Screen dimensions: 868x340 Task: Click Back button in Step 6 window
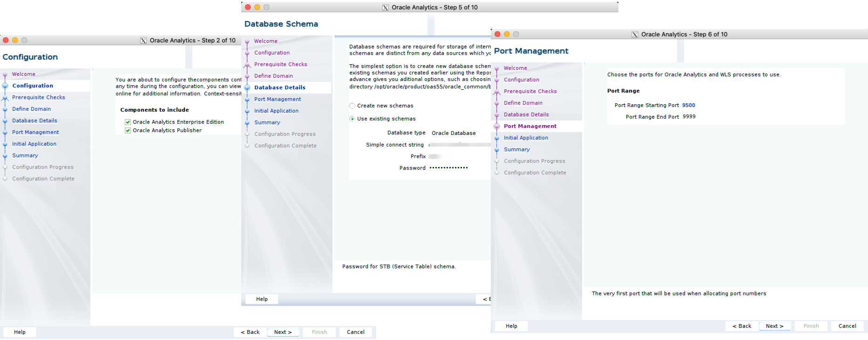tap(742, 326)
